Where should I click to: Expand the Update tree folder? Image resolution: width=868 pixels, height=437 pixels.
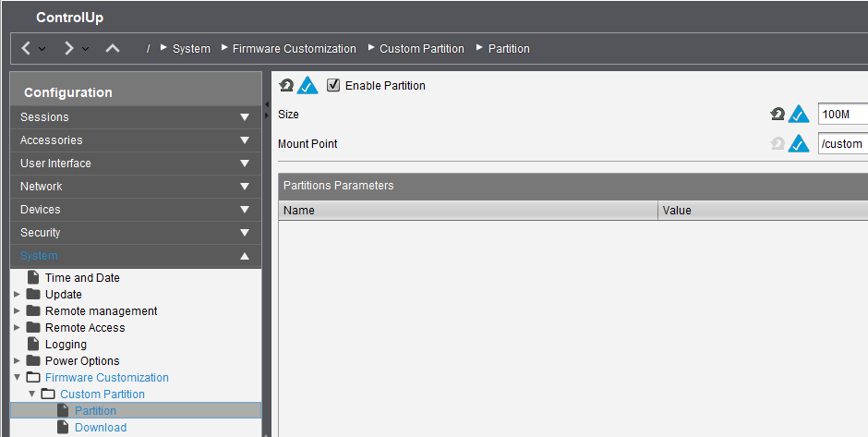pos(18,295)
